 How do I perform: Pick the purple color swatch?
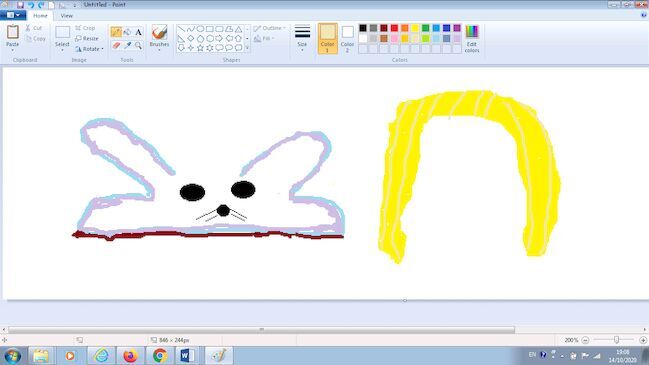click(x=457, y=28)
